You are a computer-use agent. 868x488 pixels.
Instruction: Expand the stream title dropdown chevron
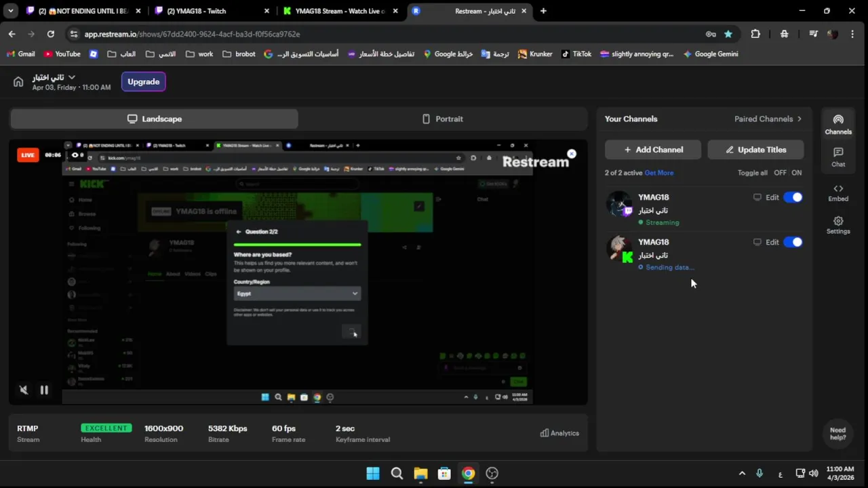72,77
